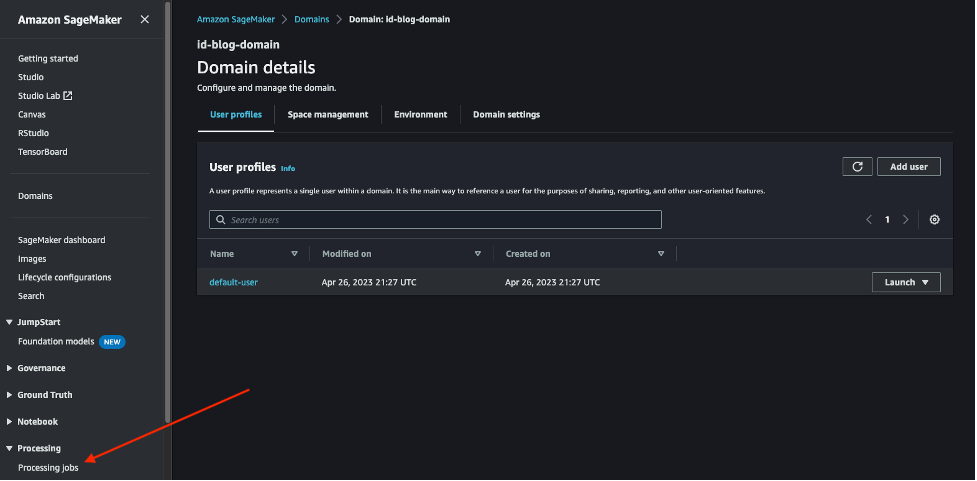The image size is (977, 481).
Task: Open the Domain settings tab
Action: [x=507, y=115]
